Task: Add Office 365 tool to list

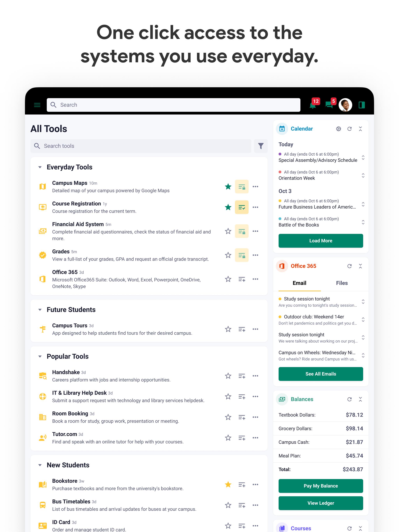Action: coord(242,279)
